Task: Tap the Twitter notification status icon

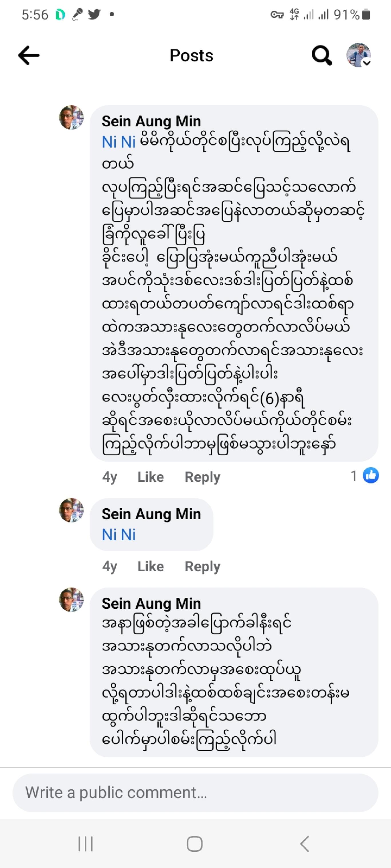Action: (94, 14)
